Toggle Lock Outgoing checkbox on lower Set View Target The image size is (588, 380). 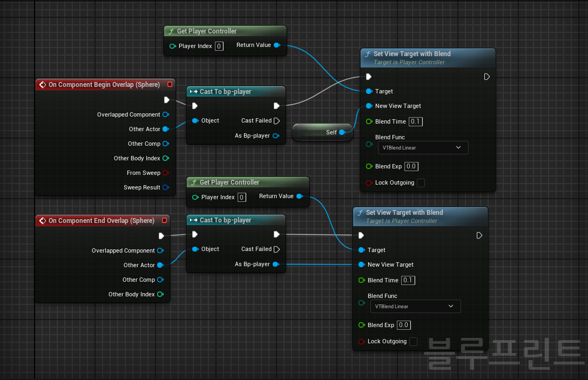(413, 341)
